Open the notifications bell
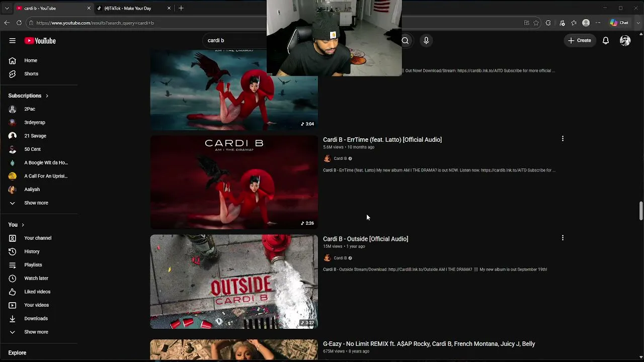644x362 pixels. tap(606, 41)
